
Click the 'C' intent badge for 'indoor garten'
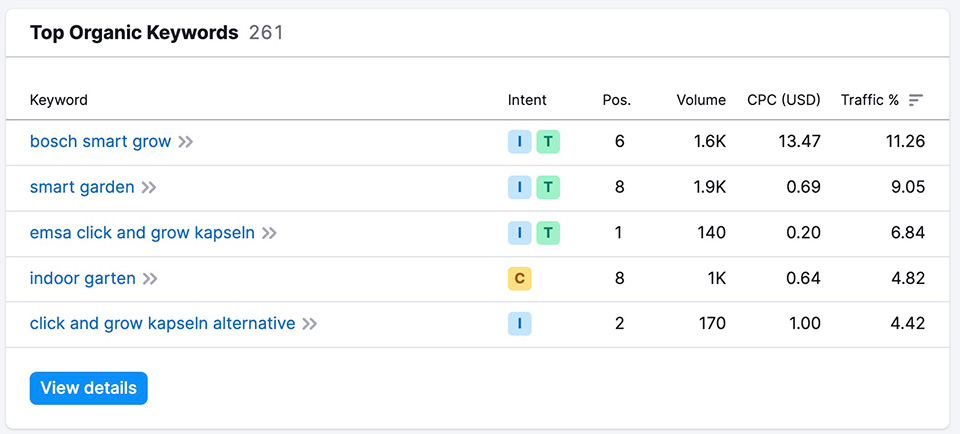520,279
